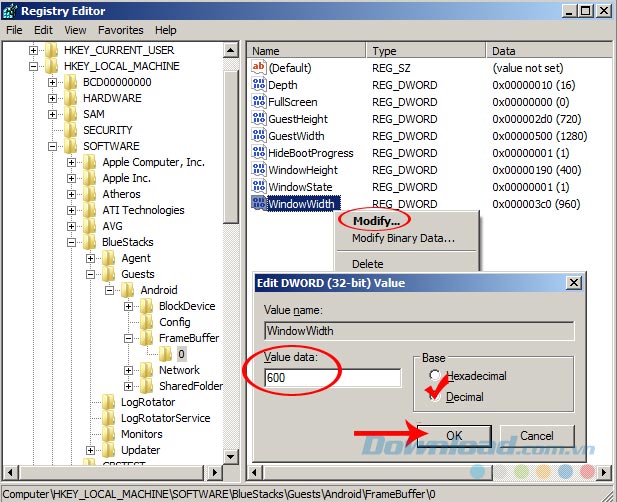This screenshot has height=502, width=617.
Task: Click the HKEY_LOCAL_MACHINE folder icon
Action: click(52, 66)
